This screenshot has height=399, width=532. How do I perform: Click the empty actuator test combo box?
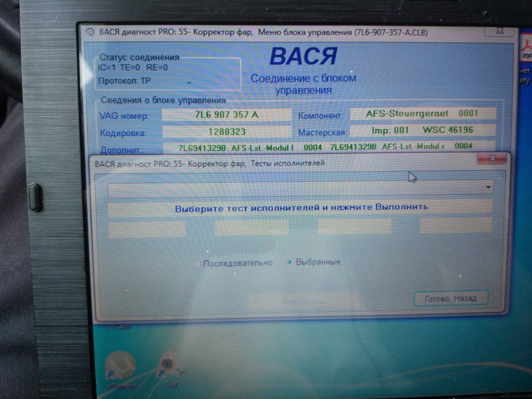300,189
